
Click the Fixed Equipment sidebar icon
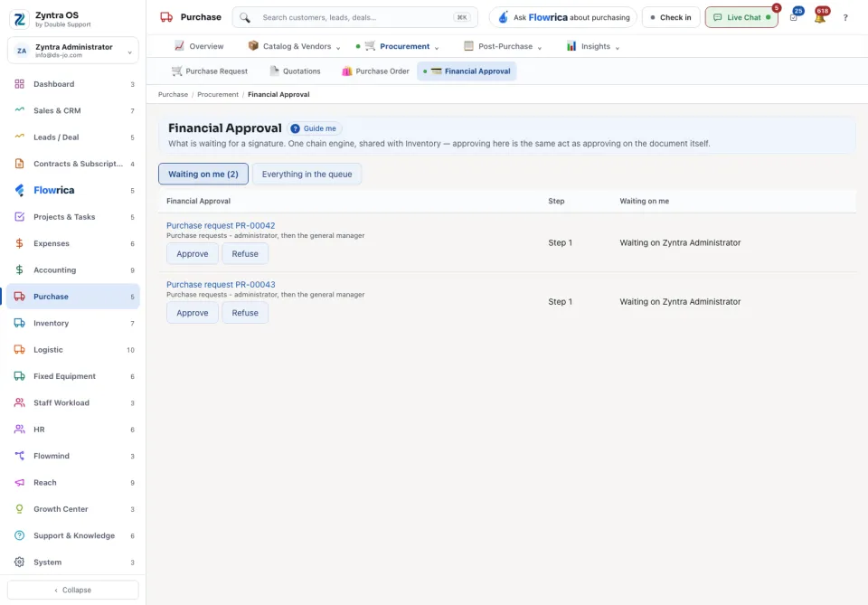(x=19, y=376)
